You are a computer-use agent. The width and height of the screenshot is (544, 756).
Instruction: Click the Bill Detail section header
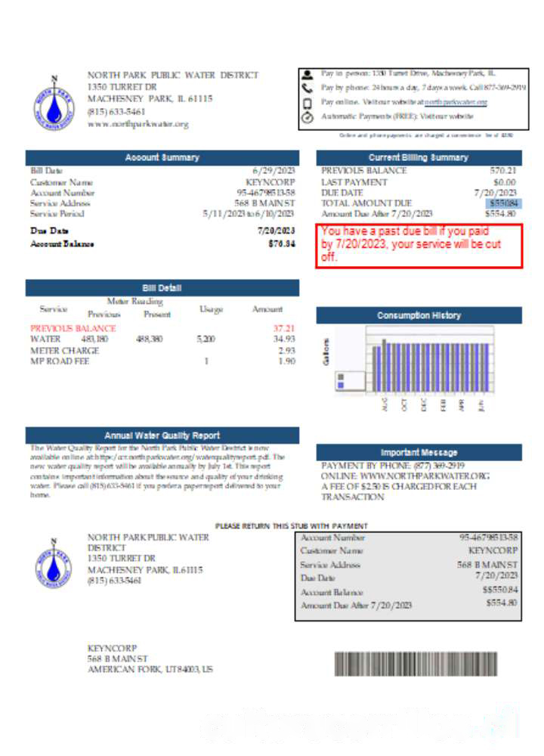(x=162, y=288)
